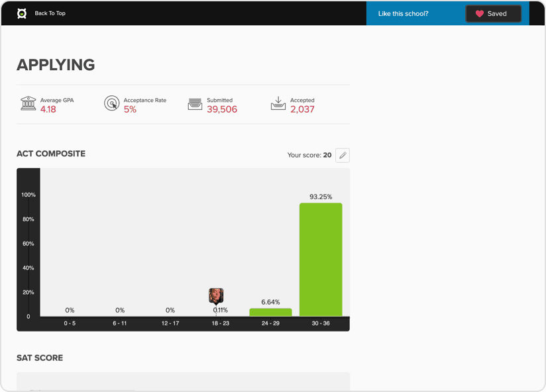Click the Acceptance Rate target icon
The height and width of the screenshot is (392, 546).
[111, 104]
